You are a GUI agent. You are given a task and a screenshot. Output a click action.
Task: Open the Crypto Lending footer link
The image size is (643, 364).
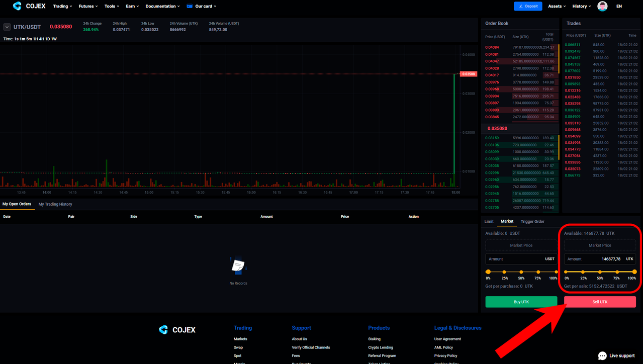coord(381,347)
